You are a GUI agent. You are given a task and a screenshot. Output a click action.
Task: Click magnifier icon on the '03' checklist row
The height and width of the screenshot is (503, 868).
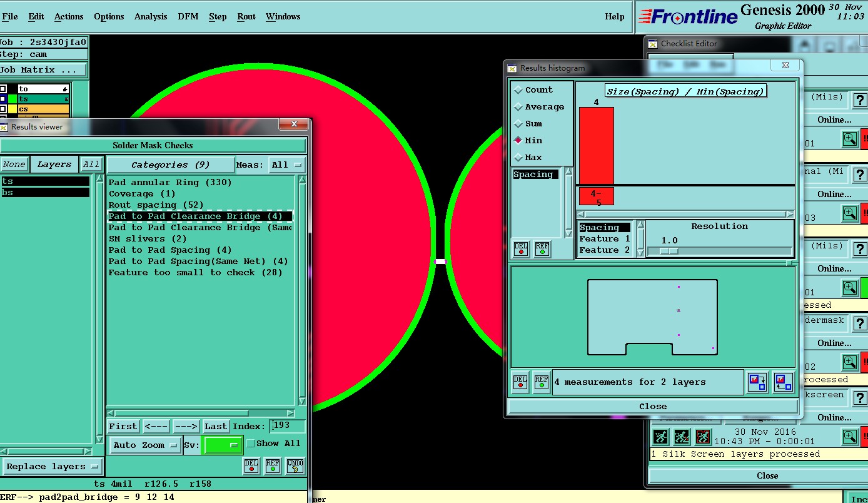point(850,213)
